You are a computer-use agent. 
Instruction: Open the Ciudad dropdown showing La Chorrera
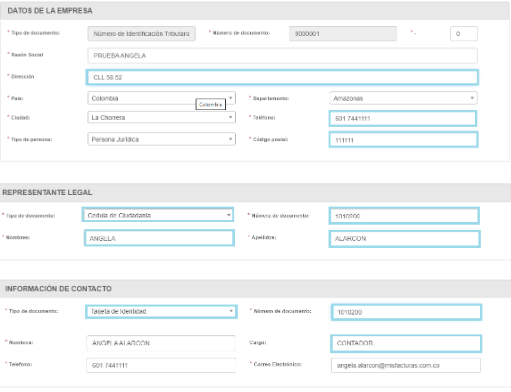click(161, 117)
